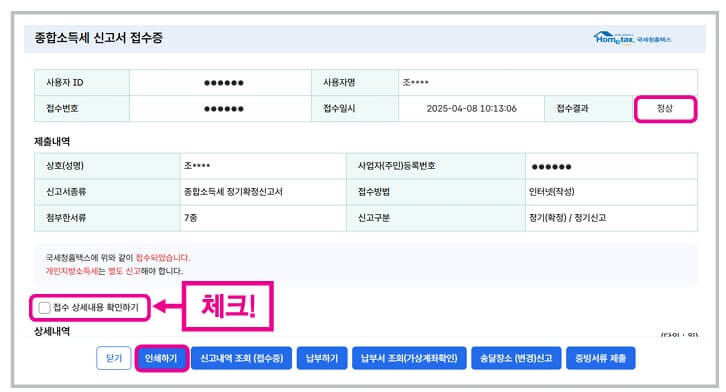Image resolution: width=726 pixels, height=392 pixels.
Task: Open 납부서 조회(가상계좌확인) button
Action: (x=409, y=358)
